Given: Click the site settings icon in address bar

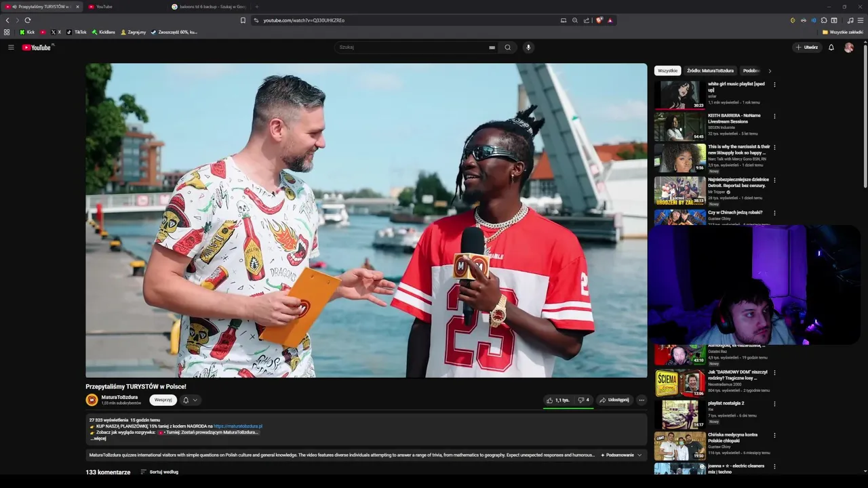Looking at the screenshot, I should click(x=256, y=20).
